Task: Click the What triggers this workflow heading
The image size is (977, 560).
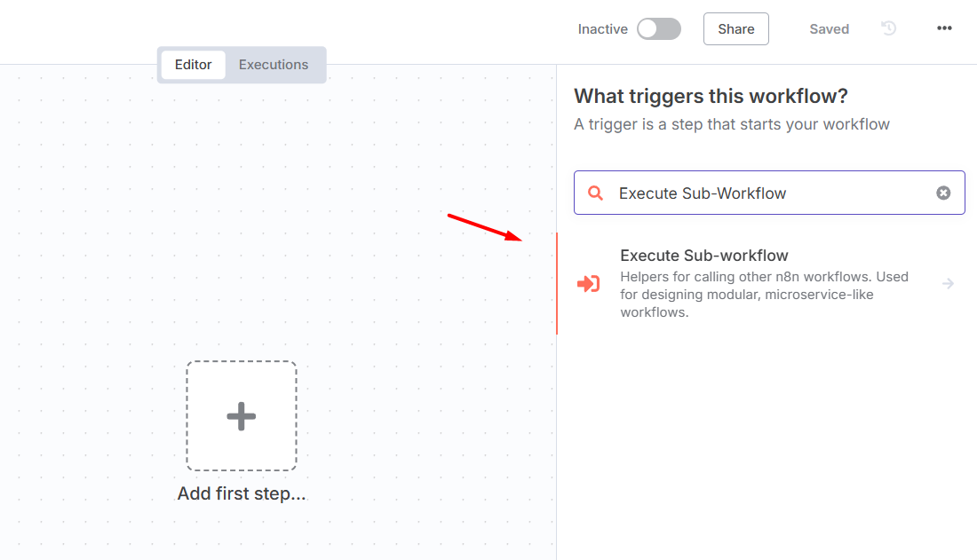Action: [x=711, y=96]
